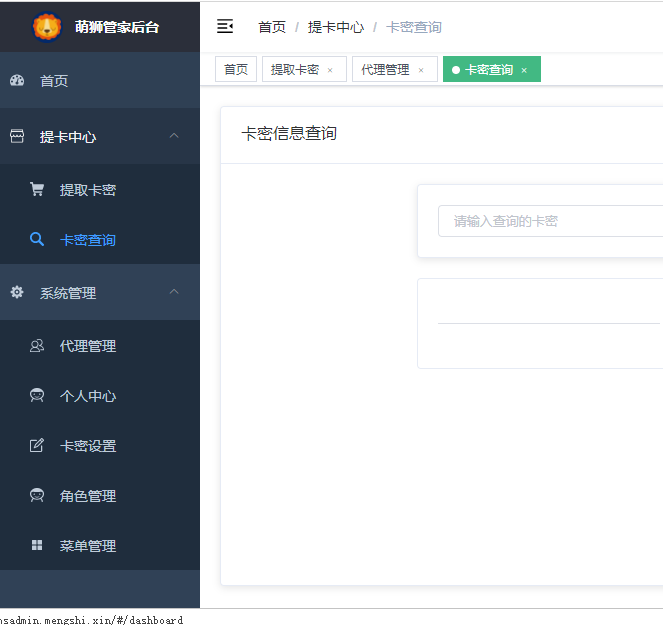Switch to the 代理管理 tab
The height and width of the screenshot is (625, 663).
coord(385,70)
